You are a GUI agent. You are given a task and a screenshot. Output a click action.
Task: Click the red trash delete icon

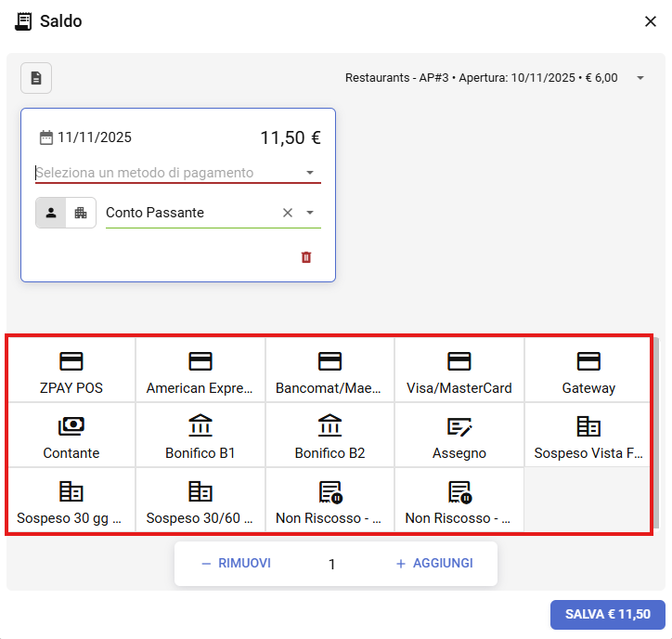tap(306, 257)
